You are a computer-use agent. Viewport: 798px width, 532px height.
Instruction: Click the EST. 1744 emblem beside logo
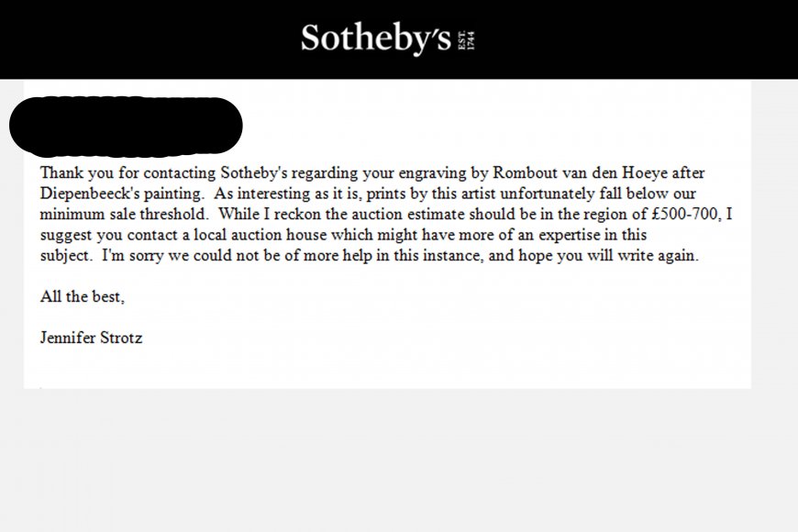[x=466, y=40]
